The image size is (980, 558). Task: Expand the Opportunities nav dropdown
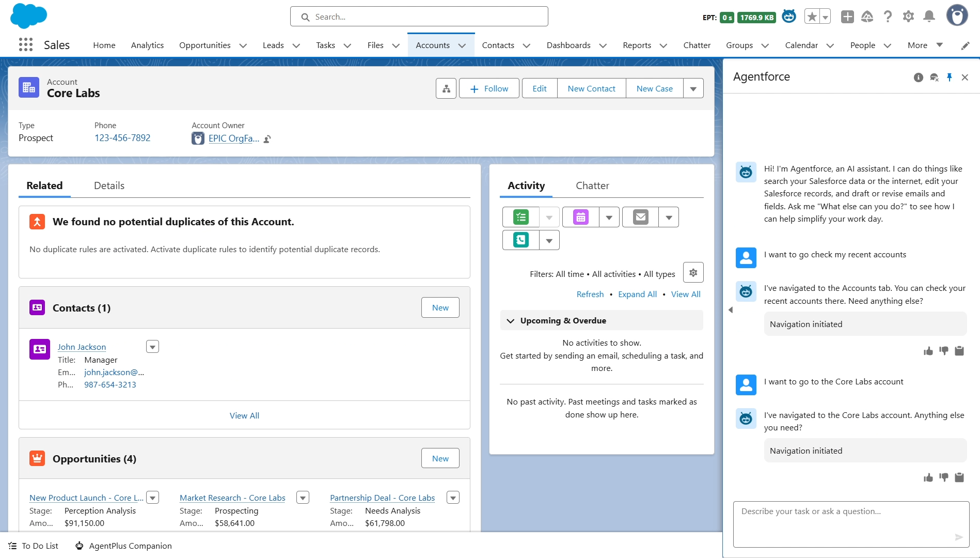[x=243, y=45]
